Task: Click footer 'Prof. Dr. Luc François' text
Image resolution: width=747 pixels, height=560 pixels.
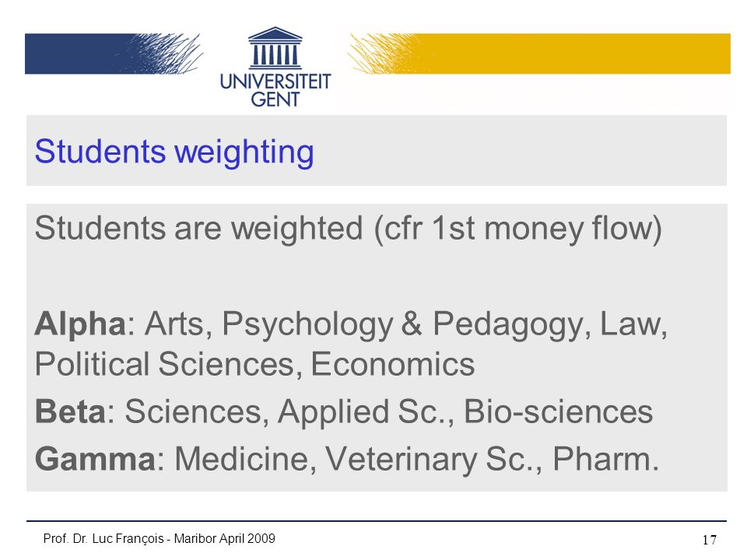Action: pyautogui.click(x=103, y=538)
